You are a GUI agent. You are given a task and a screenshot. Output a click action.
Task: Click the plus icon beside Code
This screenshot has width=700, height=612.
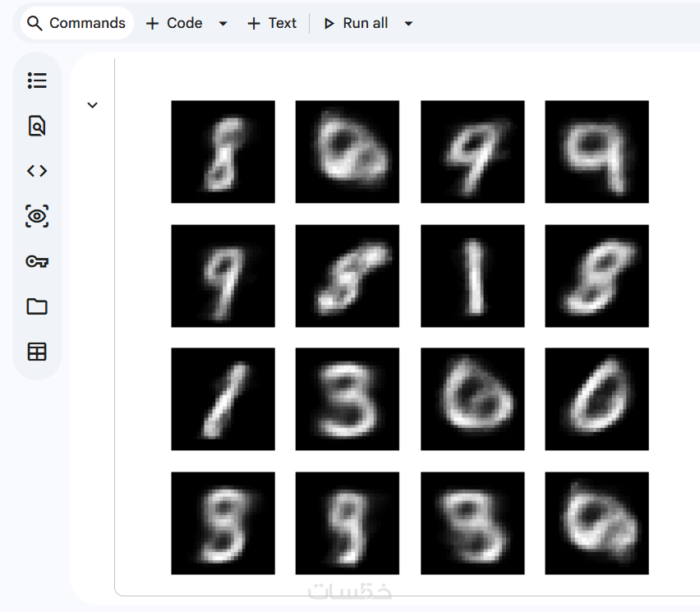pos(152,24)
